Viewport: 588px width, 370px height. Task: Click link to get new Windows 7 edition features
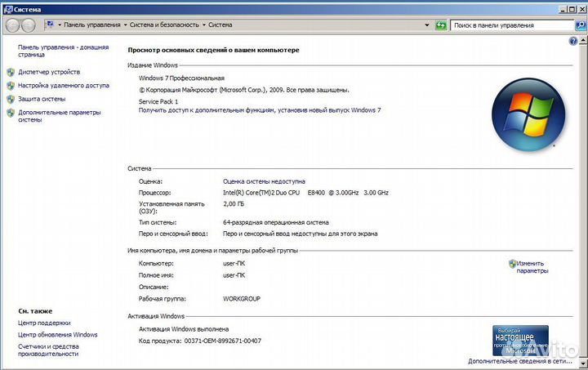coord(260,110)
